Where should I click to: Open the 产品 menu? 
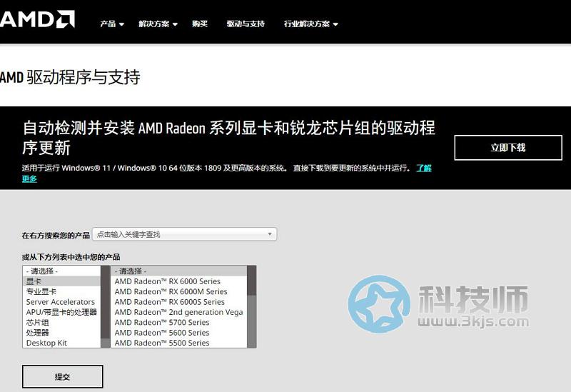tap(112, 24)
